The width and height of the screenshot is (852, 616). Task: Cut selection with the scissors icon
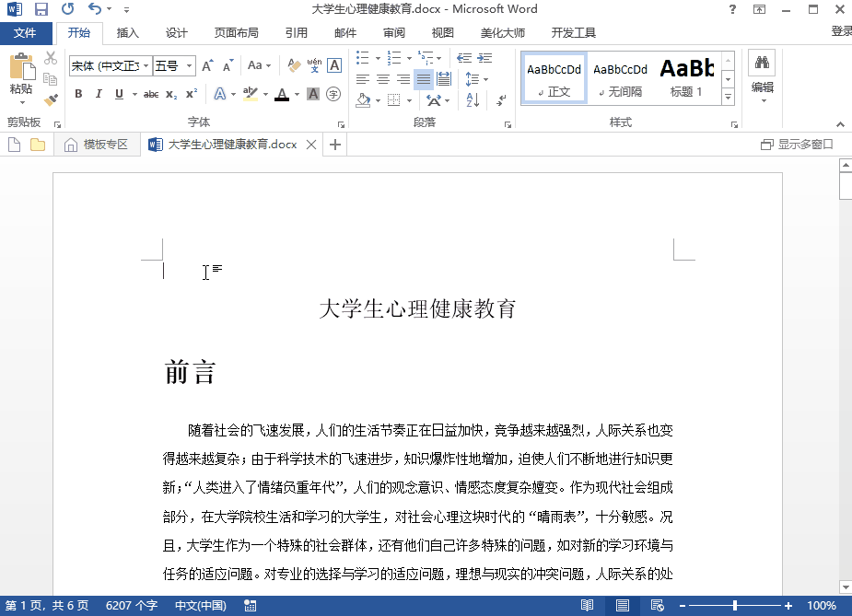click(x=51, y=58)
